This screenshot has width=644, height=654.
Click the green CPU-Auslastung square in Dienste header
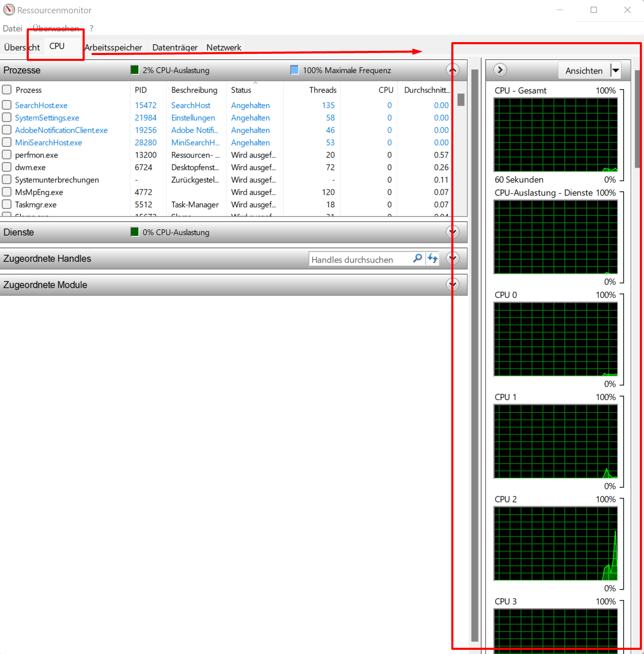(134, 232)
